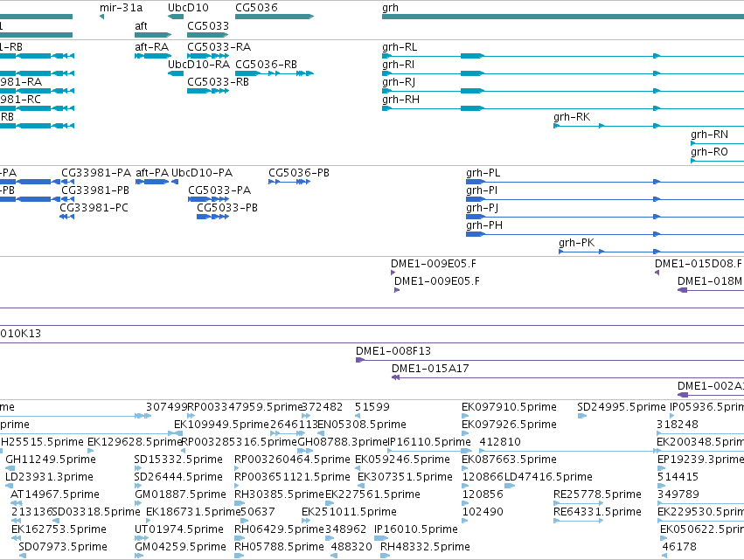Click the CG33981-PA protein label
This screenshot has width=744, height=560.
pos(96,173)
